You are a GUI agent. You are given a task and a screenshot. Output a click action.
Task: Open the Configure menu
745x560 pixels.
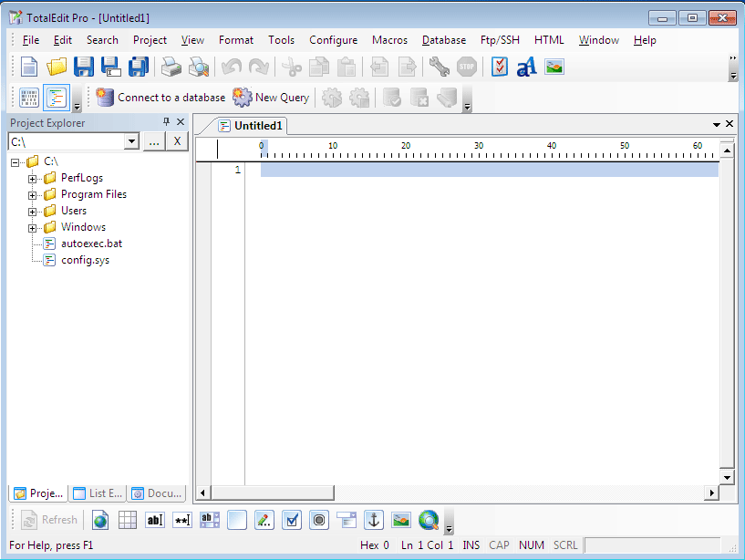[333, 40]
